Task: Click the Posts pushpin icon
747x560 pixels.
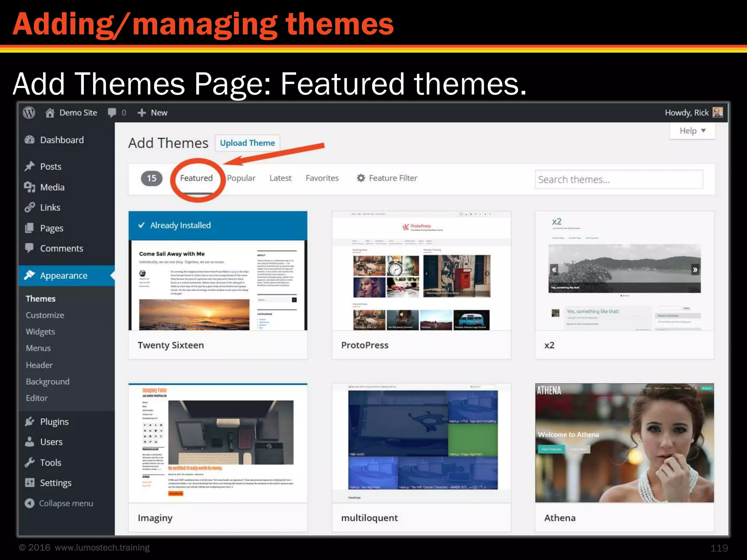Action: tap(30, 166)
